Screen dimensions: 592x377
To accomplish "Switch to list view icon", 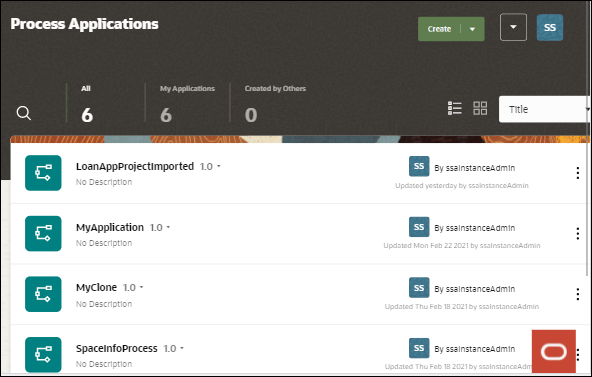I will coord(455,108).
